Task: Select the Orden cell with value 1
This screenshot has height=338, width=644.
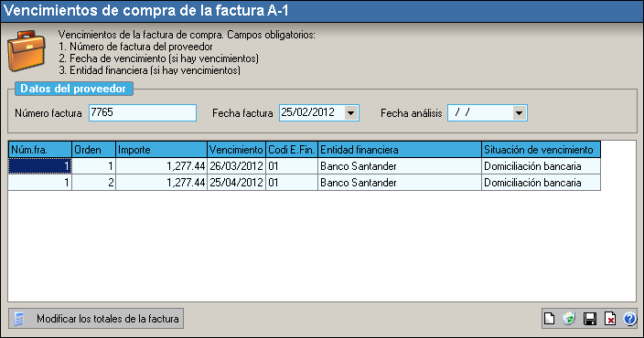Action: [x=94, y=166]
